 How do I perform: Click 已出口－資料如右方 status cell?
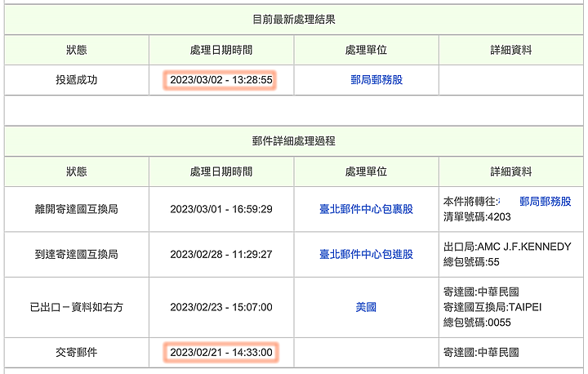[77, 307]
